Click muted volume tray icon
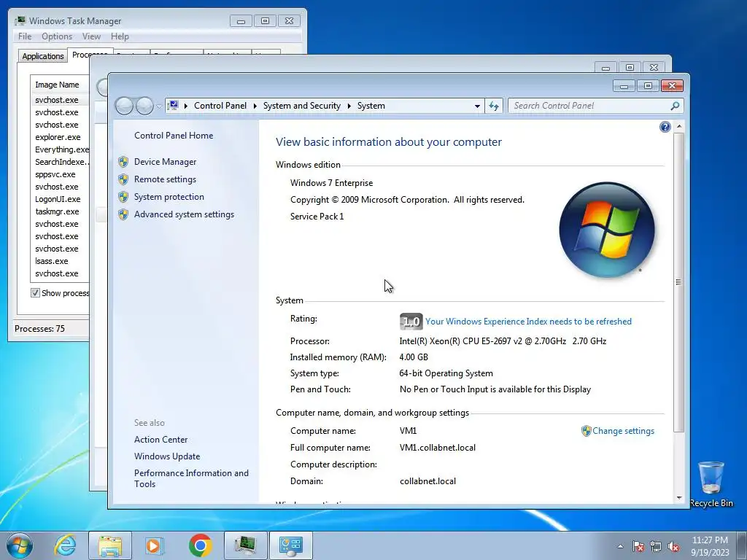 pyautogui.click(x=673, y=546)
